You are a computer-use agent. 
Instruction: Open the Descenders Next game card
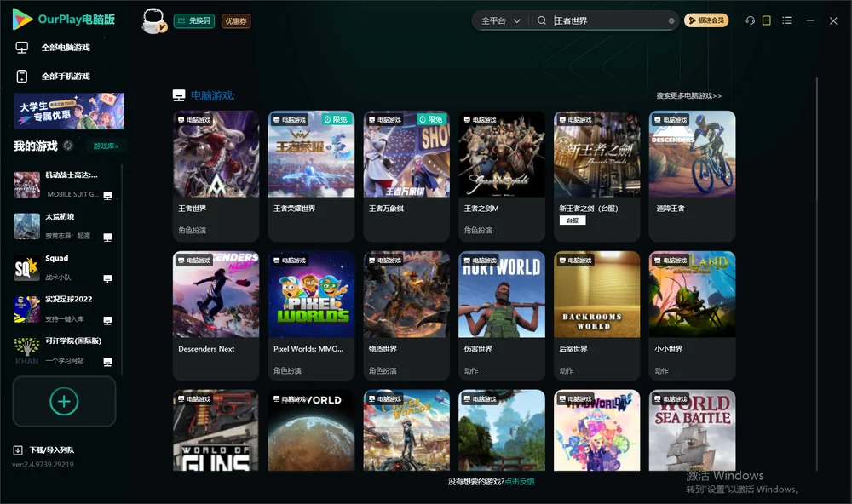point(216,316)
